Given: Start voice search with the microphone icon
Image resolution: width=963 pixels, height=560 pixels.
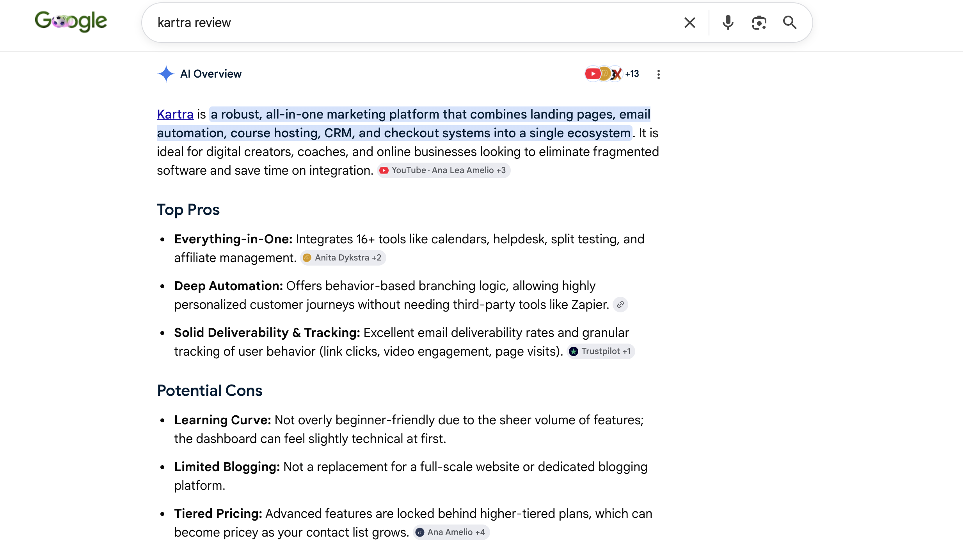Looking at the screenshot, I should tap(728, 23).
